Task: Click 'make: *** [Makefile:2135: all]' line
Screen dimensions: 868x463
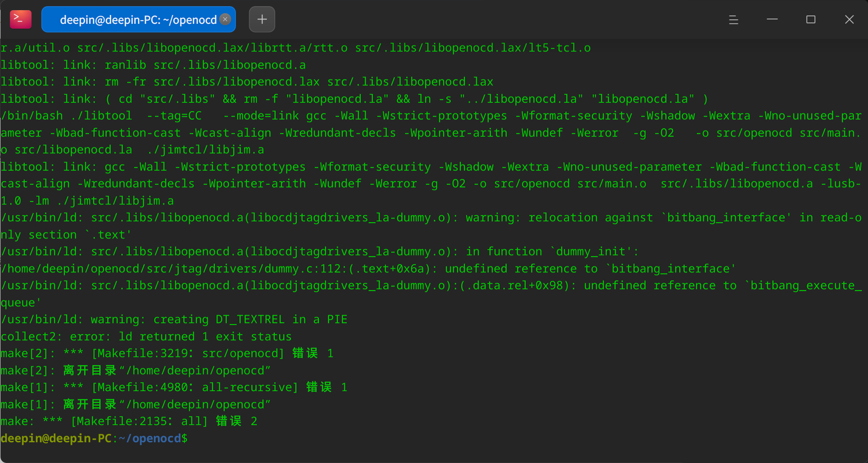Action: 129,421
